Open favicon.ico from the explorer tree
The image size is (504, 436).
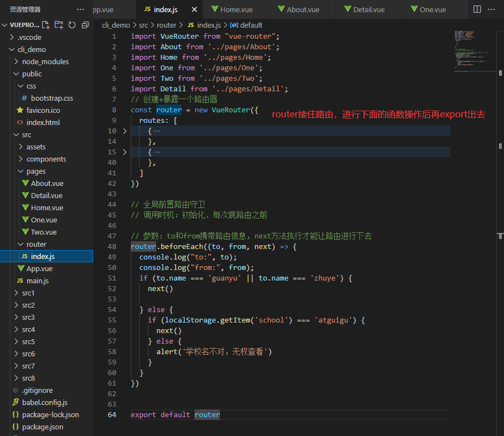47,110
